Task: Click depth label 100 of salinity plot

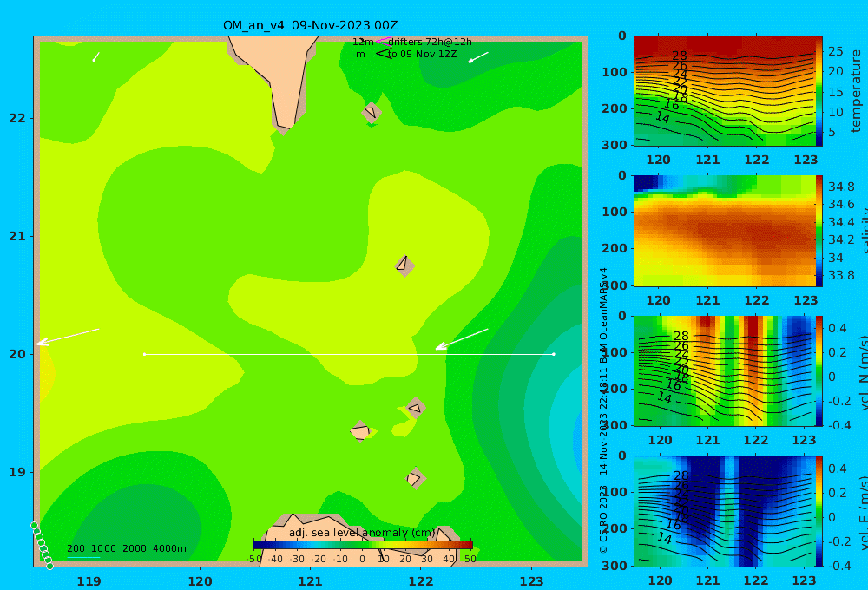Action: [615, 212]
